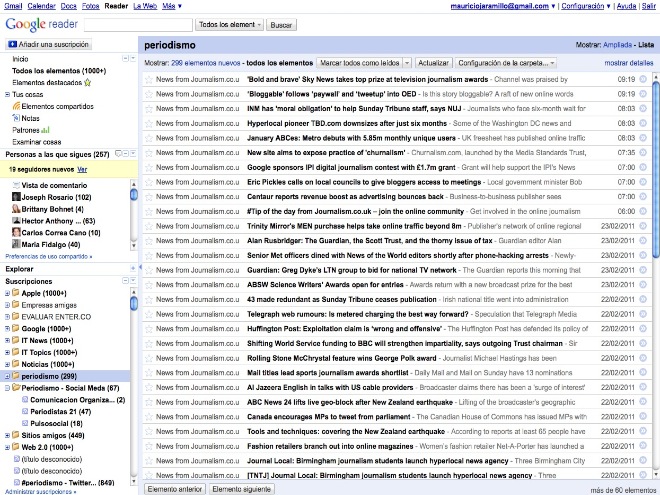
Task: Star the Fashion retailers online magazines item
Action: point(149,447)
